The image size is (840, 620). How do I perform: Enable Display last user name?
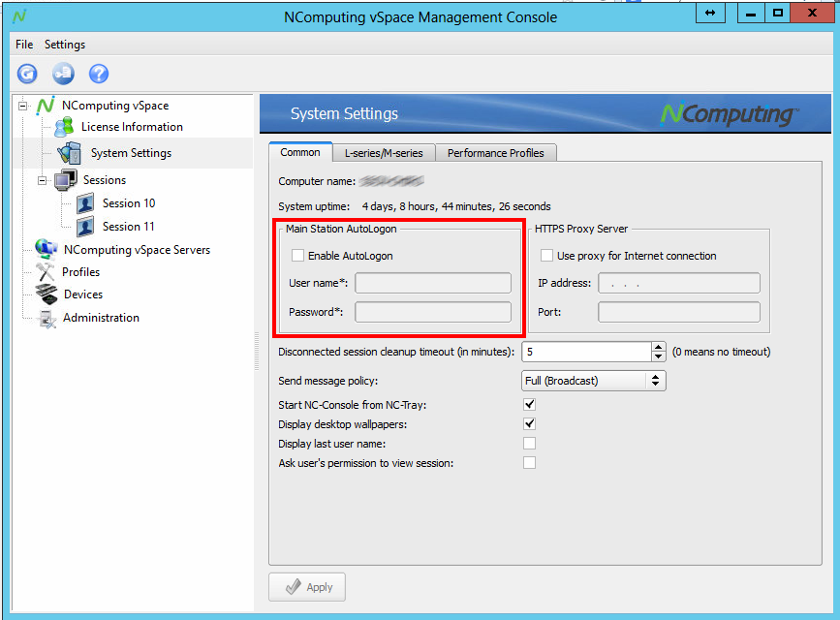[x=529, y=444]
